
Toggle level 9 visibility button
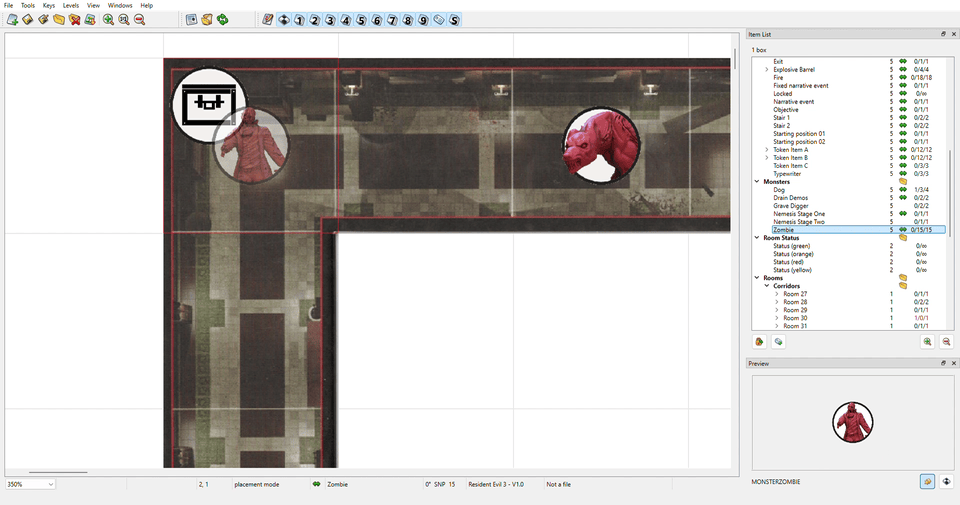pyautogui.click(x=423, y=20)
